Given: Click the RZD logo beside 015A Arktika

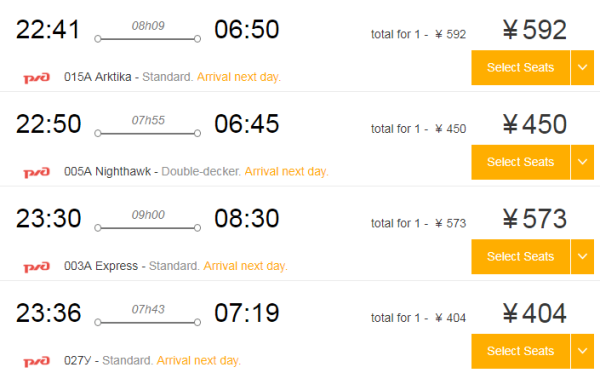Looking at the screenshot, I should click(x=37, y=78).
